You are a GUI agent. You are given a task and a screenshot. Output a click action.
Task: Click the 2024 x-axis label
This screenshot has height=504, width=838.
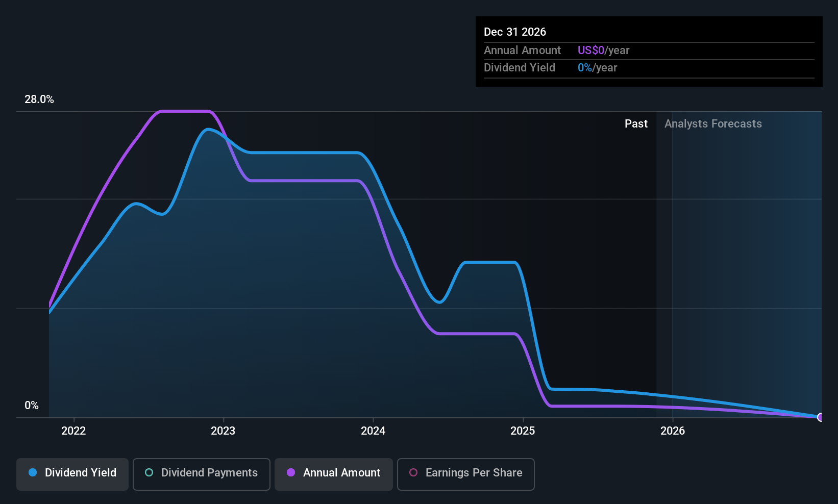tap(373, 431)
